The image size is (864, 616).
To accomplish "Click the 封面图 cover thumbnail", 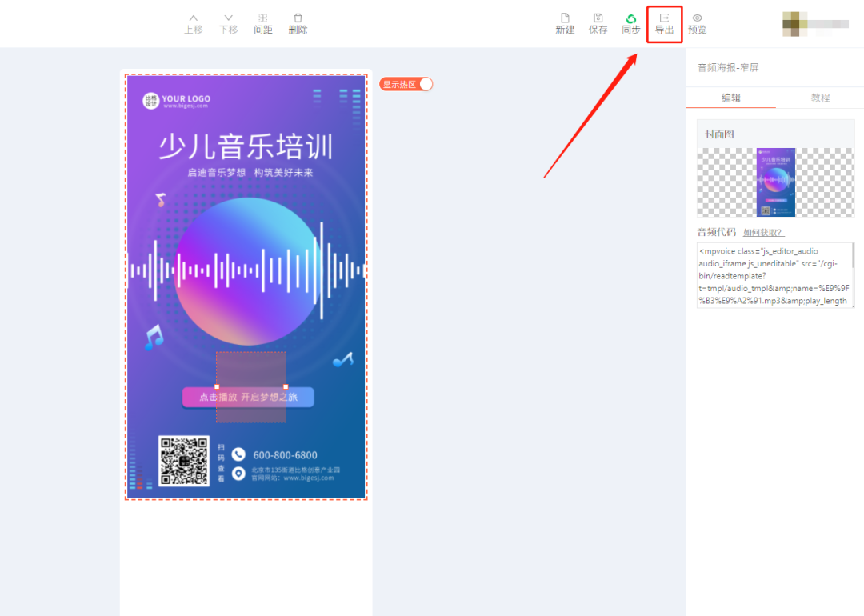I will [776, 182].
